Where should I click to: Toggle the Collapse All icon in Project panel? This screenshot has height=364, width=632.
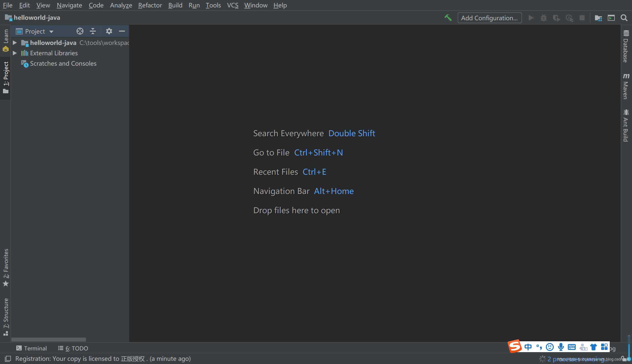pos(92,31)
